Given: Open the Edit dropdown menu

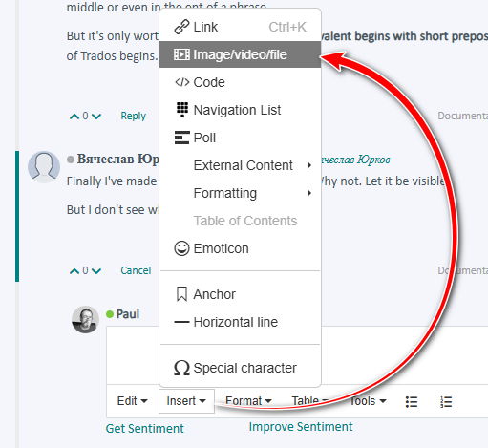Looking at the screenshot, I should [132, 401].
